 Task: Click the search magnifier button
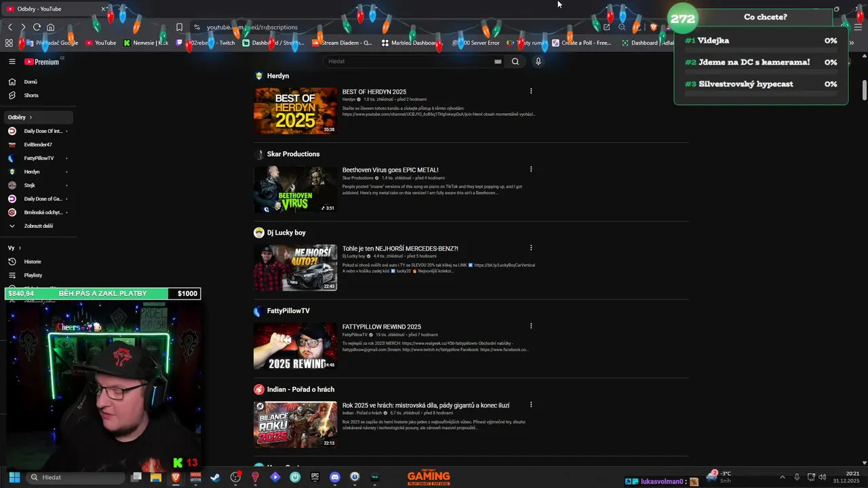click(515, 62)
